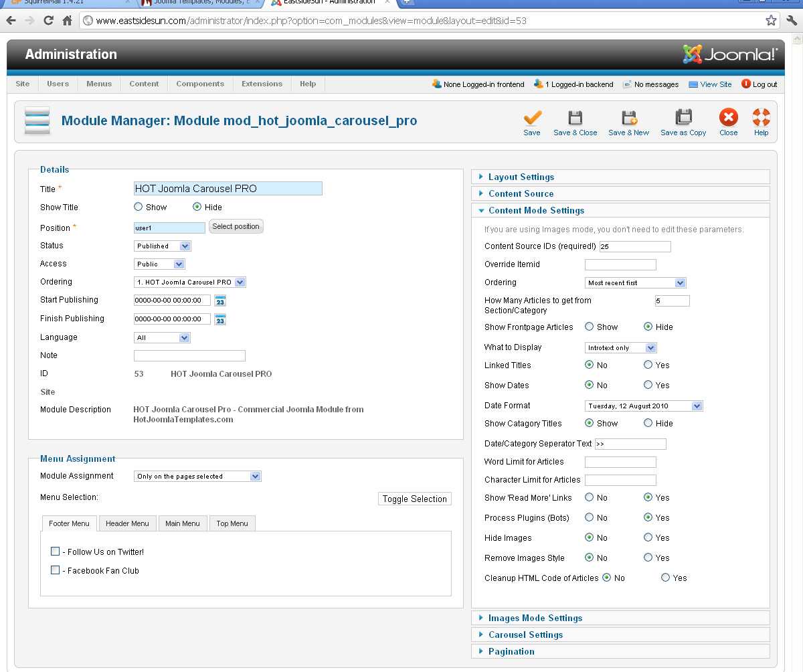The width and height of the screenshot is (803, 672).
Task: Switch to the Top Menu tab
Action: 232,523
